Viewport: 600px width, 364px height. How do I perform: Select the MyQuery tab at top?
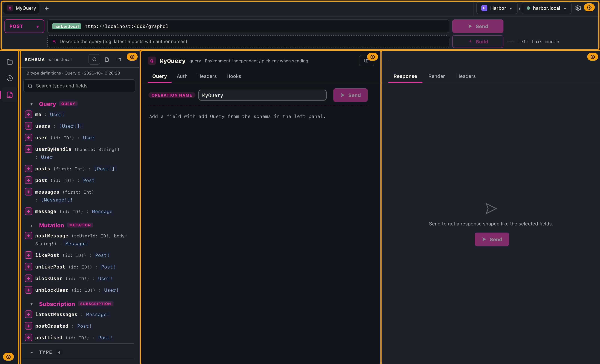[21, 8]
